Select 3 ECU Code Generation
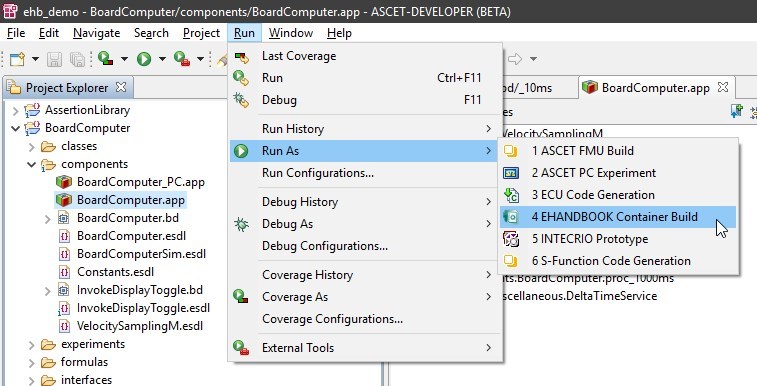This screenshot has height=386, width=757. [x=618, y=195]
